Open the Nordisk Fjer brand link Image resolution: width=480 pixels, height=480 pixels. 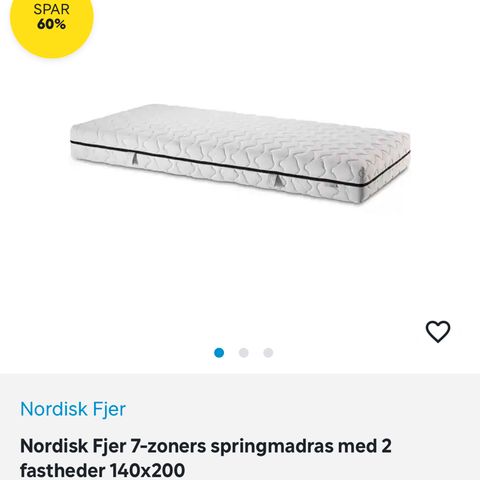click(x=73, y=409)
